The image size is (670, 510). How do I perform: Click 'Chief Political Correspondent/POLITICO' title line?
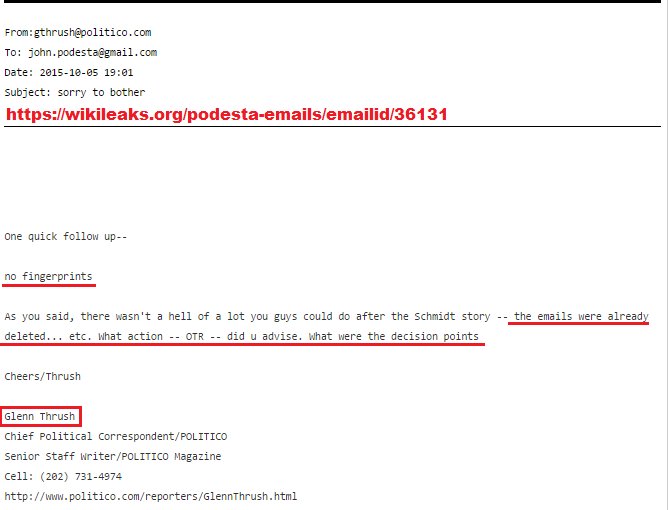pos(116,437)
